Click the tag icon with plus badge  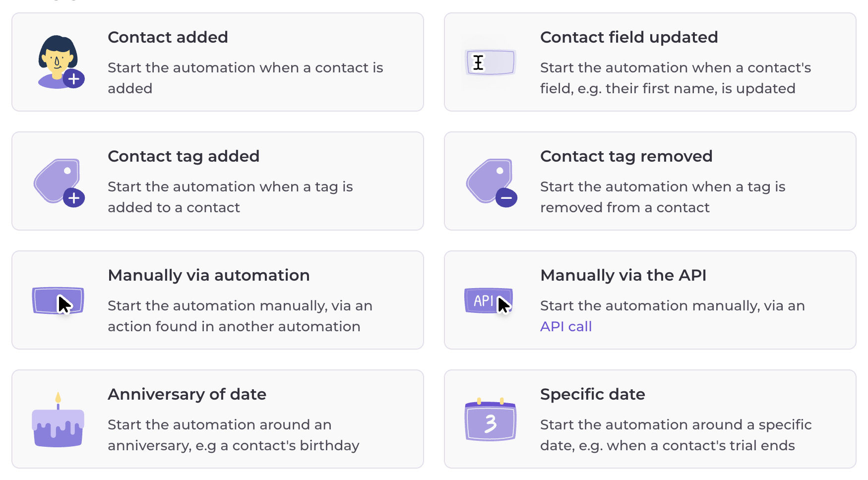click(59, 182)
